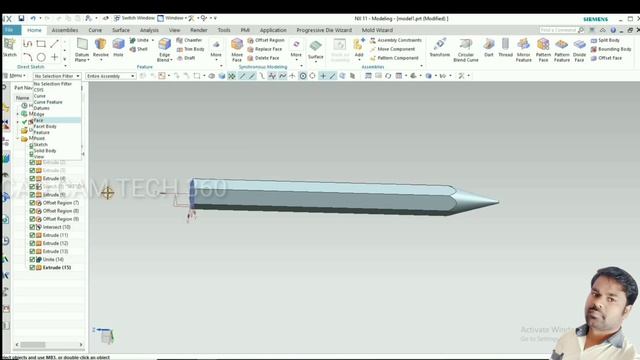The width and height of the screenshot is (640, 360).
Task: Switch to the Analysis tab
Action: click(x=149, y=30)
